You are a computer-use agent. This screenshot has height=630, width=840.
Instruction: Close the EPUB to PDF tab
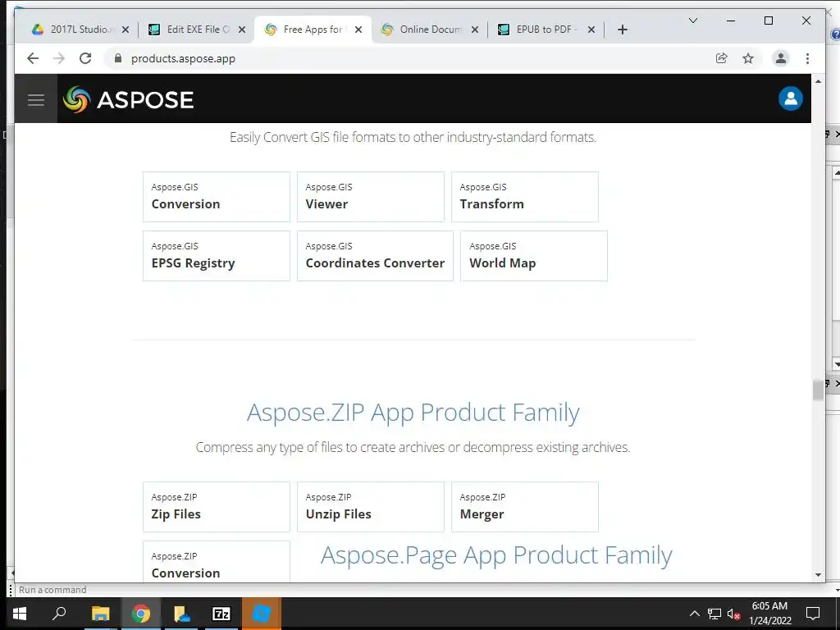591,30
